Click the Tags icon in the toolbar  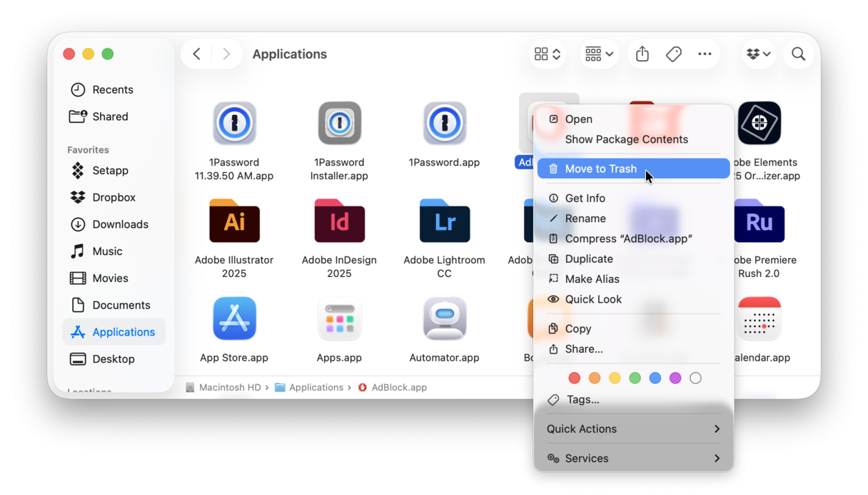[673, 54]
